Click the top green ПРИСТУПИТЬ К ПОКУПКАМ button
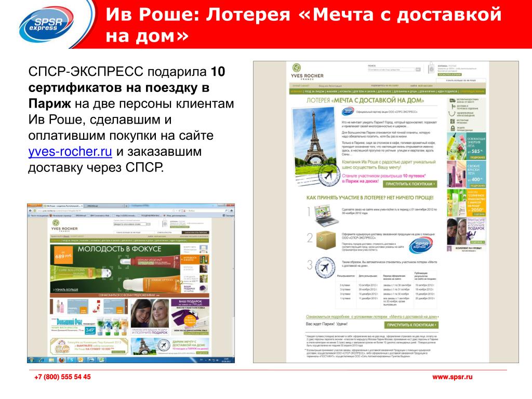 pos(410,184)
